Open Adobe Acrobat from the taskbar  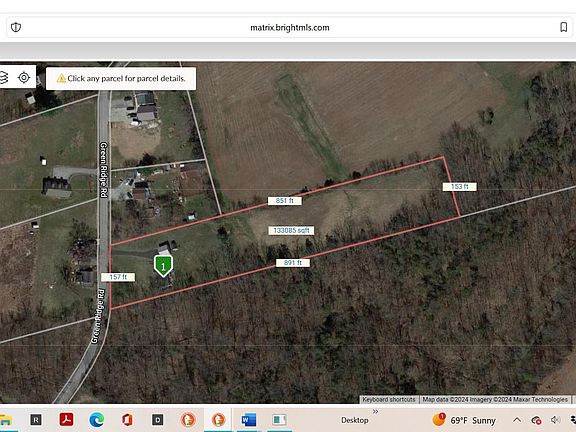66,419
